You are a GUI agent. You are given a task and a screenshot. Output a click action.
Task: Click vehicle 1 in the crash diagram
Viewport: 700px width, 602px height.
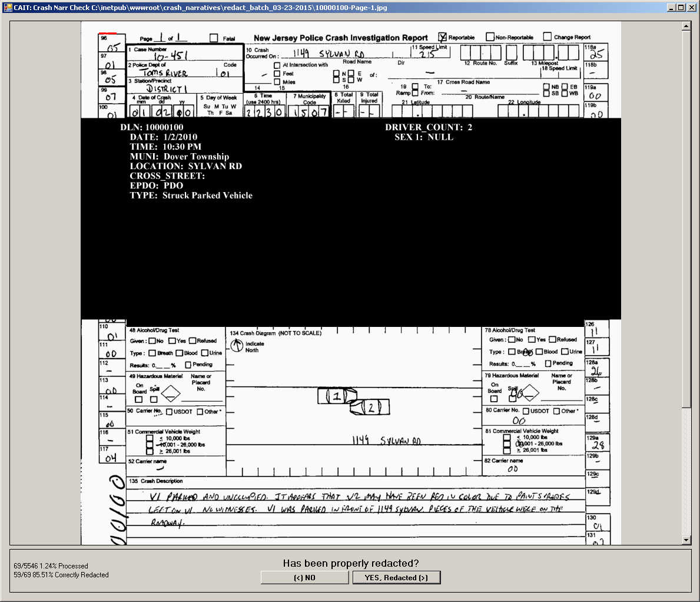(x=337, y=396)
